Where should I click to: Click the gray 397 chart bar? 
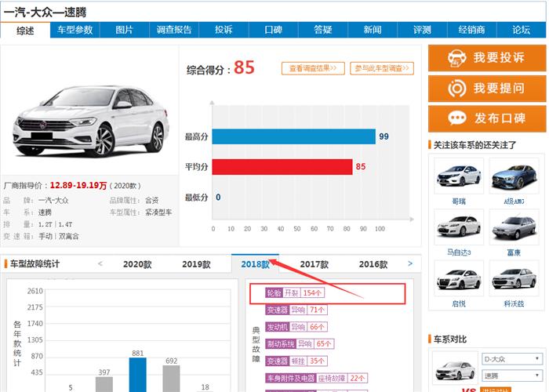[104, 384]
